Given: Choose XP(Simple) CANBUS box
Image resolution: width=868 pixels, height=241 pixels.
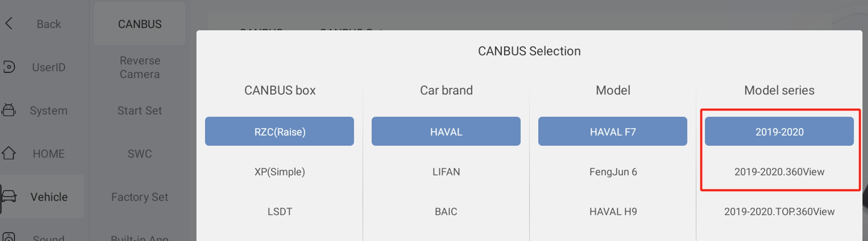Looking at the screenshot, I should [x=279, y=171].
